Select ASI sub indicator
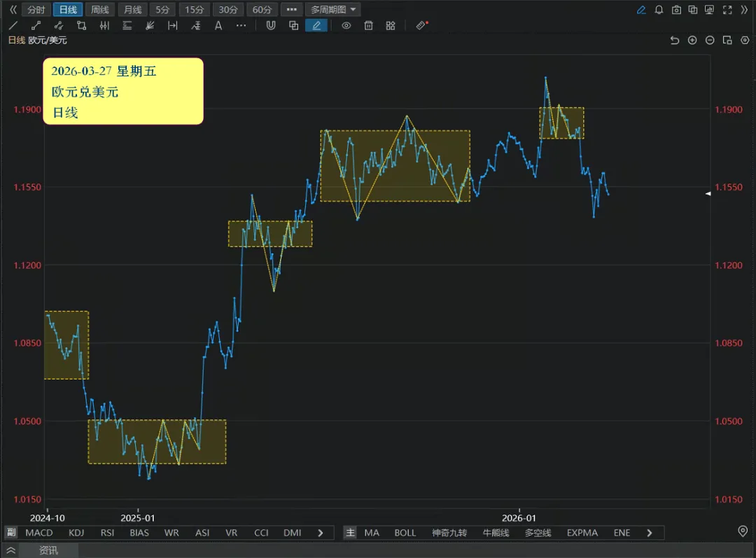 click(x=202, y=533)
